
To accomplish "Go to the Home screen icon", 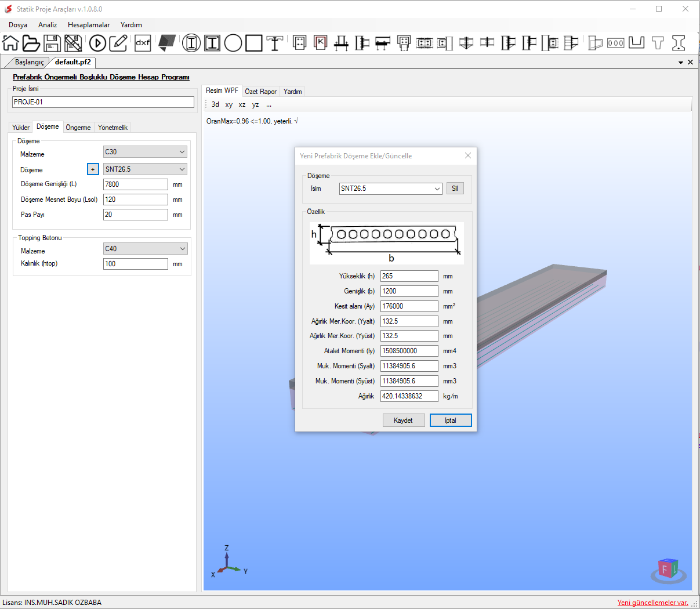I will [x=10, y=43].
